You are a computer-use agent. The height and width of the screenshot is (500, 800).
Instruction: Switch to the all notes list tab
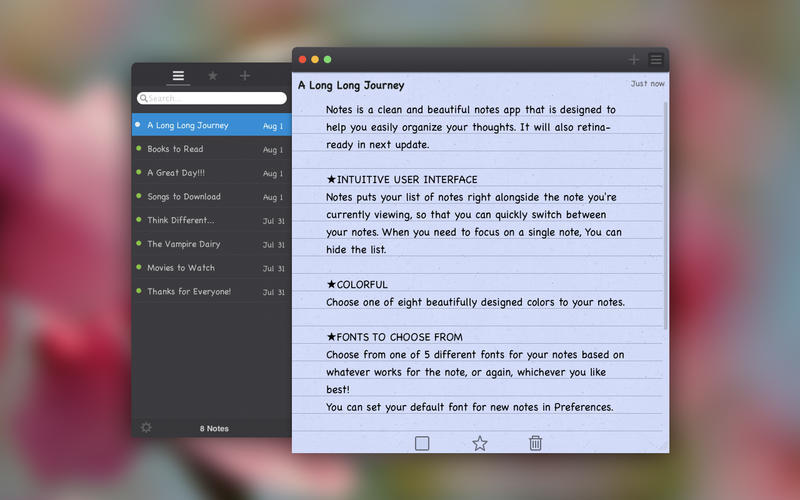pyautogui.click(x=178, y=76)
